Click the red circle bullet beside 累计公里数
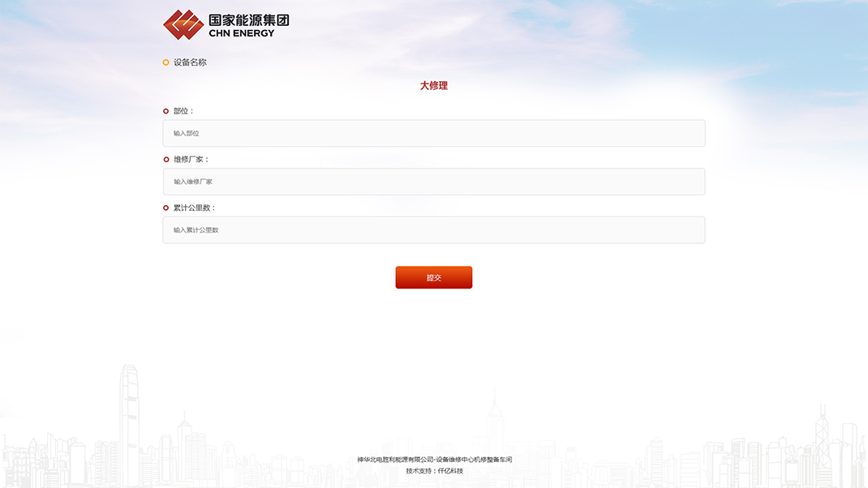The height and width of the screenshot is (488, 868). coord(166,208)
